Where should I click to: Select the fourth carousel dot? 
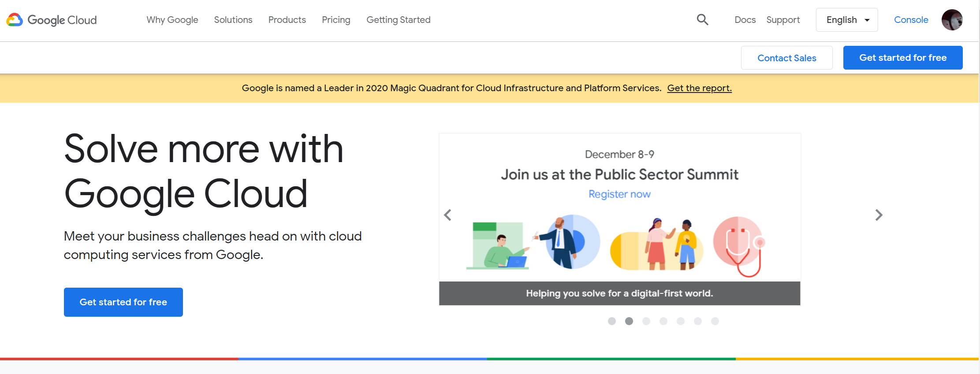663,321
